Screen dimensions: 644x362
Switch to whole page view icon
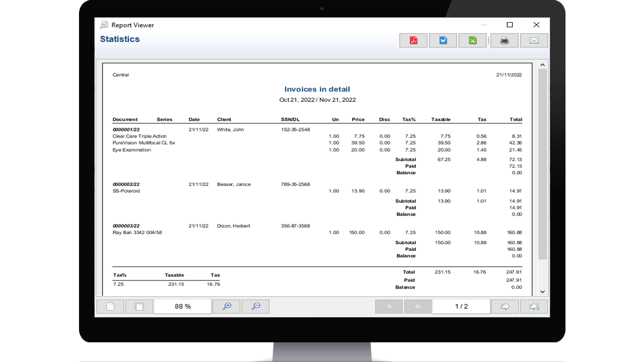139,306
